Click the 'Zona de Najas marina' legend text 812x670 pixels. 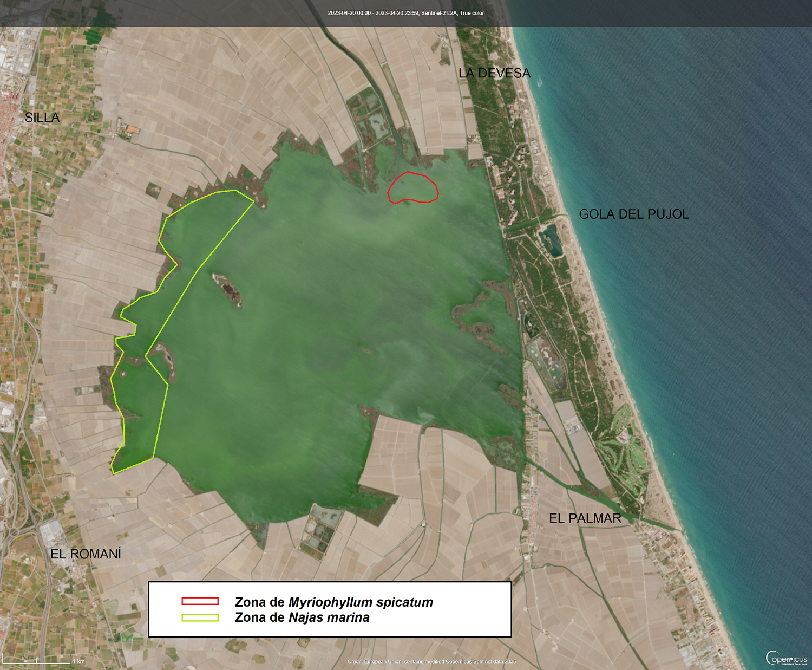[x=302, y=617]
